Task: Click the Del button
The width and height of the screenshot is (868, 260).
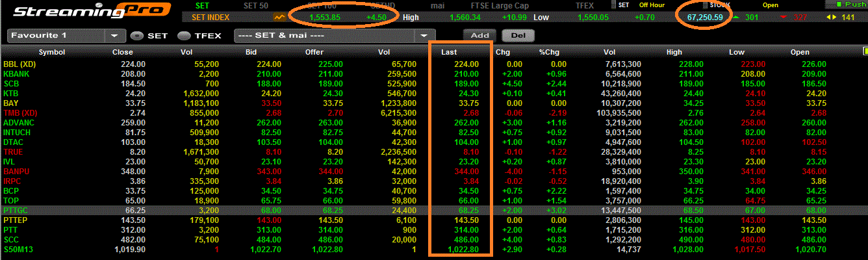Action: [x=518, y=36]
